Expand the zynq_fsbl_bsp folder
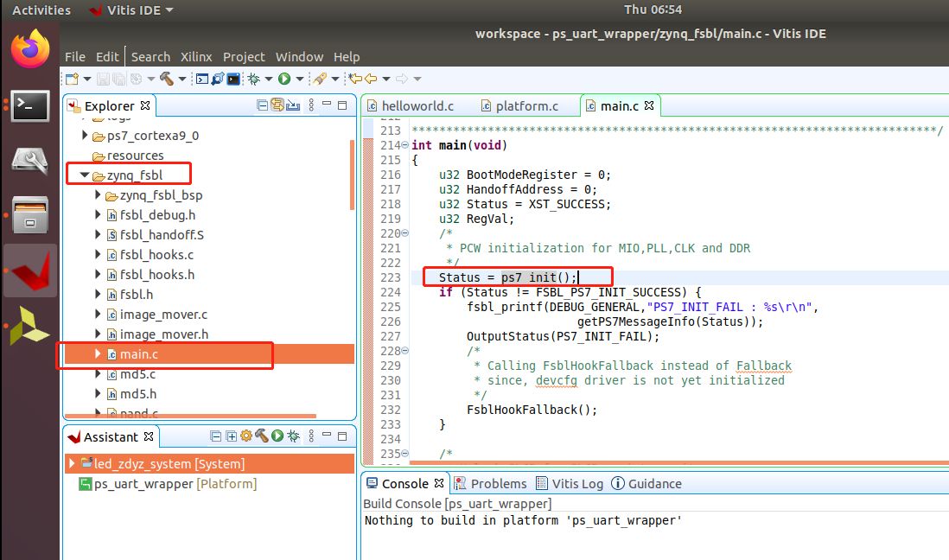The height and width of the screenshot is (560, 949). (99, 195)
